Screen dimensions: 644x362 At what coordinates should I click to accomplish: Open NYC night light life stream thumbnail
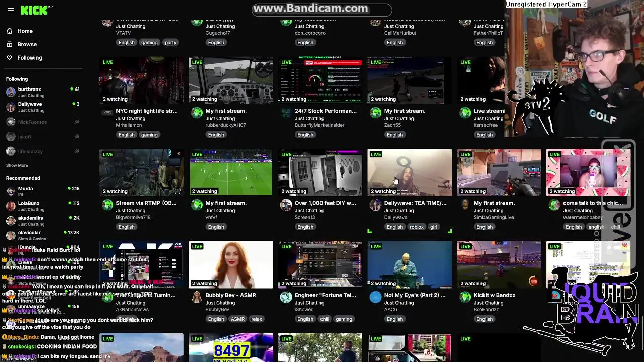click(141, 80)
